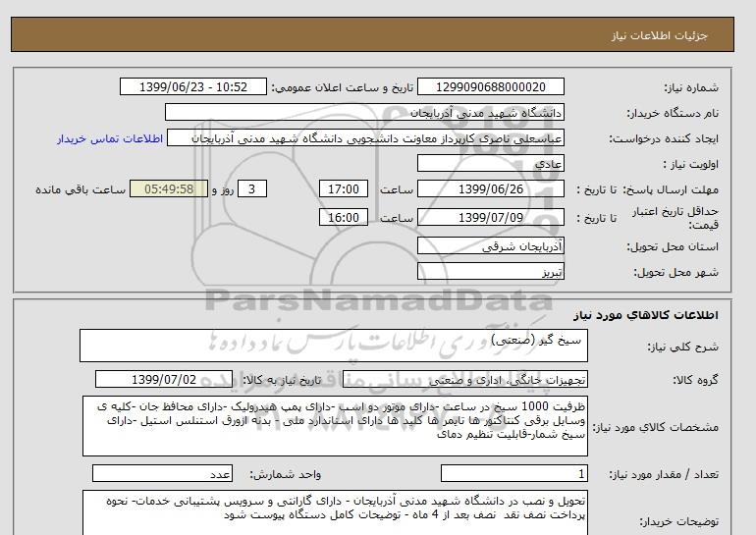Select the label استان محل تحویل

pos(673,246)
